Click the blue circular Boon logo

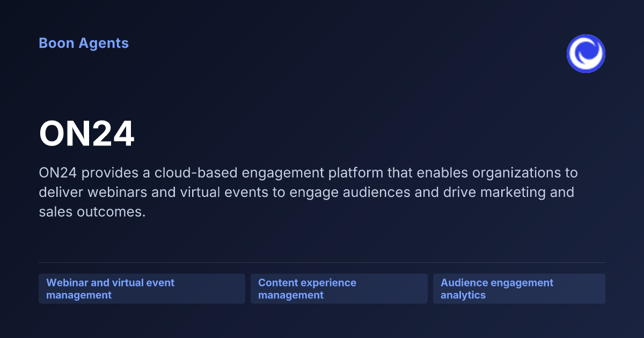pos(586,54)
